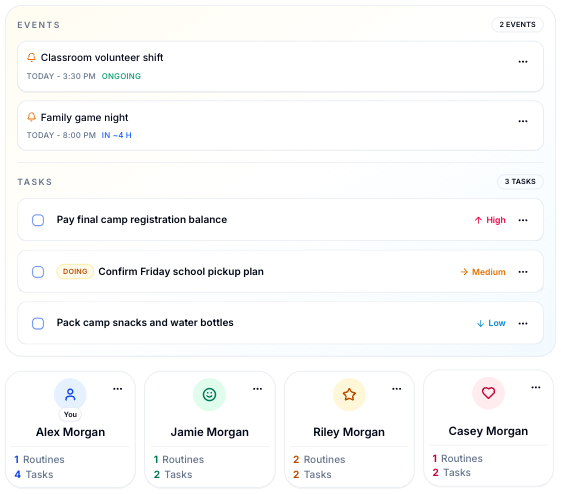Select Casey Morgan's heart avatar icon

click(488, 393)
